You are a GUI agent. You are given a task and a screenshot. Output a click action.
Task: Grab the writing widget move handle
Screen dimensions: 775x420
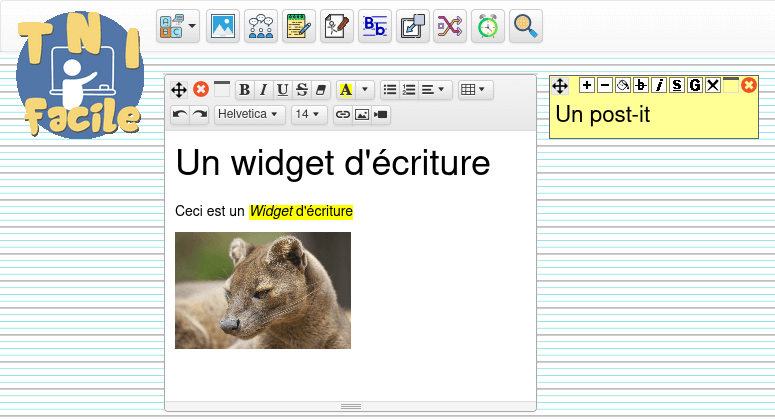[x=179, y=90]
